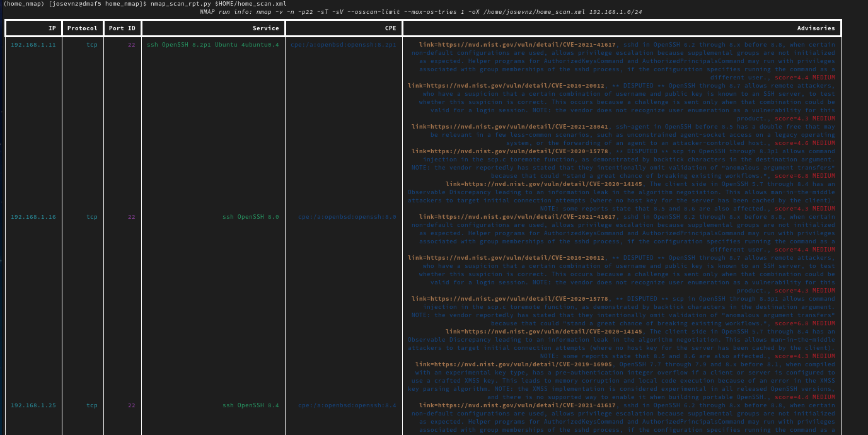
Task: Open the CVE-2021-28041 advisory link
Action: coord(510,127)
